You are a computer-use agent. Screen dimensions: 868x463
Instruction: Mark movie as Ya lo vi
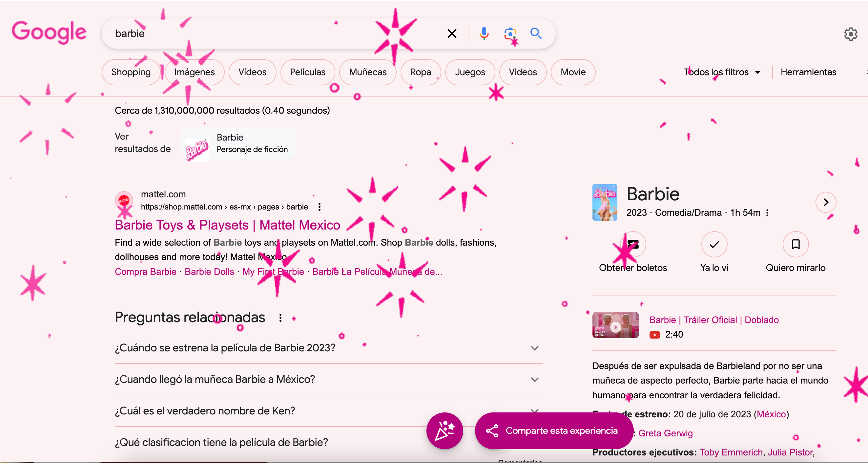pos(714,244)
